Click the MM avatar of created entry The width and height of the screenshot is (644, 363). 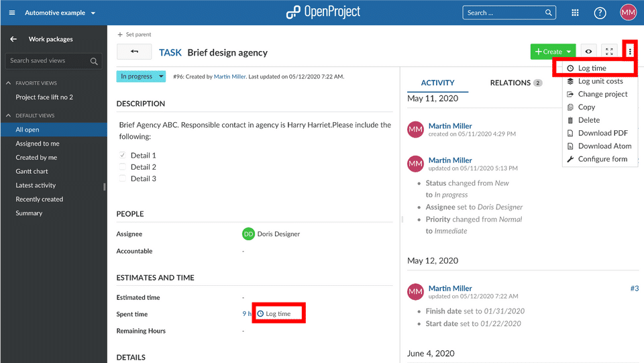[x=415, y=129]
